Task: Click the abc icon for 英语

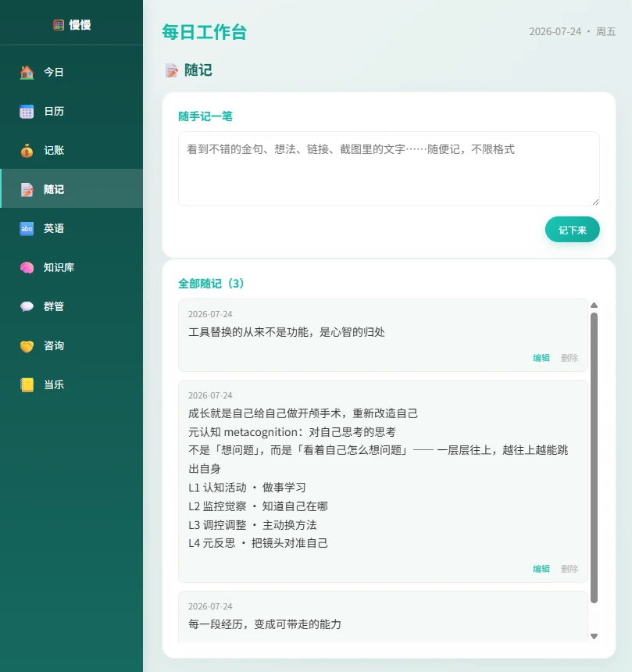Action: [x=27, y=228]
